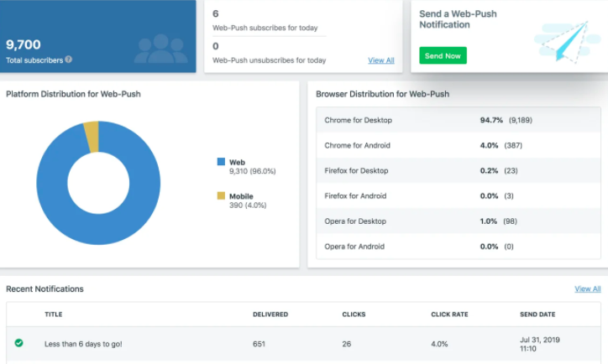Open View All for Web-Push subscribes
The width and height of the screenshot is (608, 364).
[x=380, y=60]
